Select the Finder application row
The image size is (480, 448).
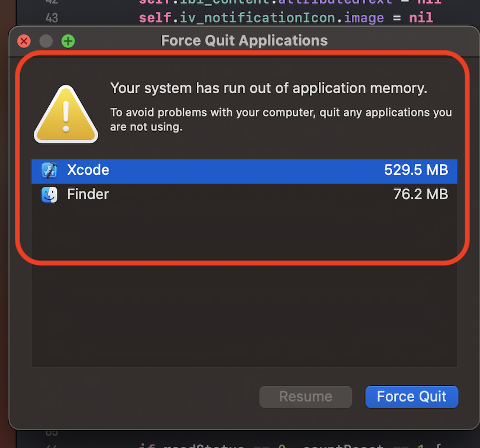pos(244,195)
